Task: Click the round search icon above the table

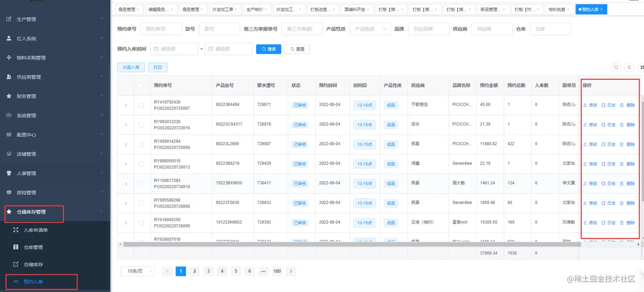Action: click(616, 67)
